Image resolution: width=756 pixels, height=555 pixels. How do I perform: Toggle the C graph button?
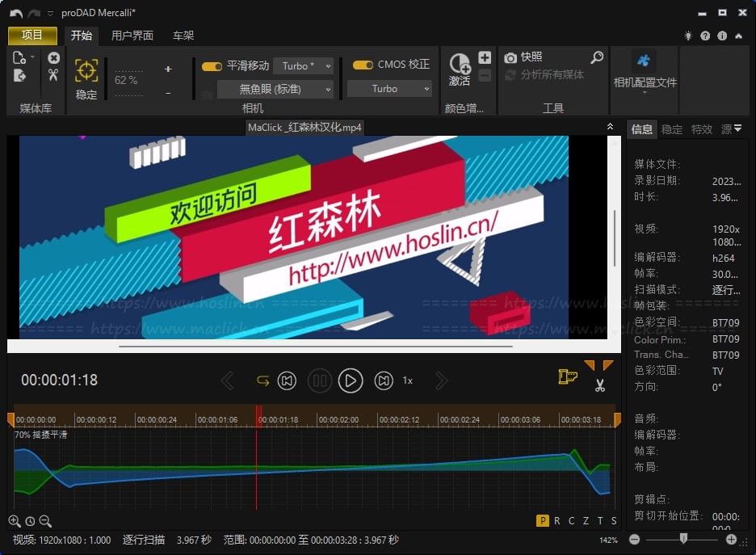[571, 521]
